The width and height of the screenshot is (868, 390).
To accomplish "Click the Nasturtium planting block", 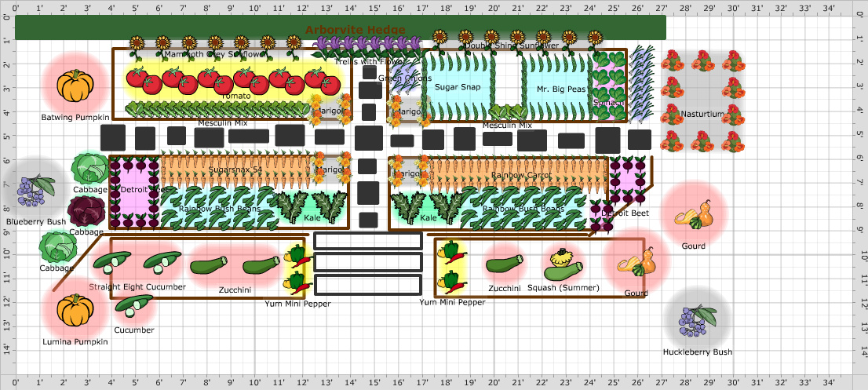I will click(702, 100).
